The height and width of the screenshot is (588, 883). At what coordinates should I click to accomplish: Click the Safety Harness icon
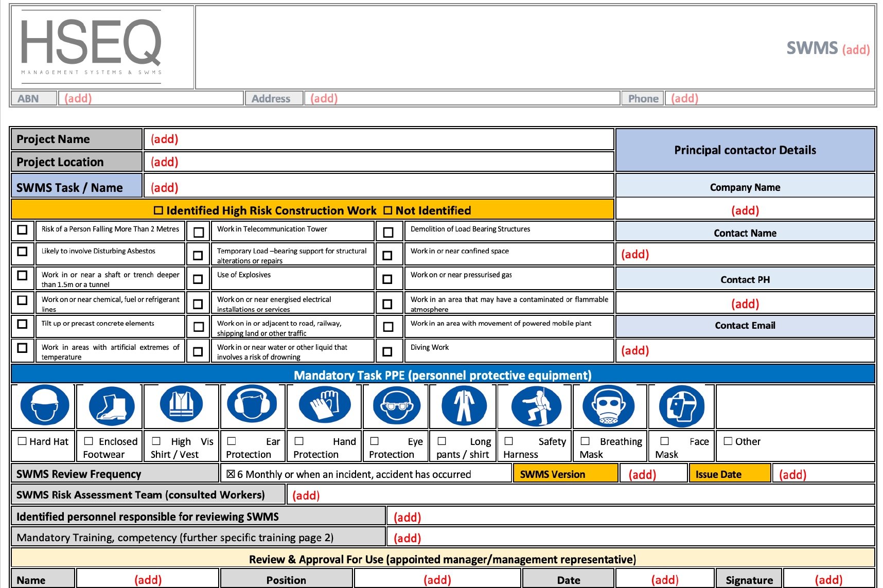pos(536,405)
